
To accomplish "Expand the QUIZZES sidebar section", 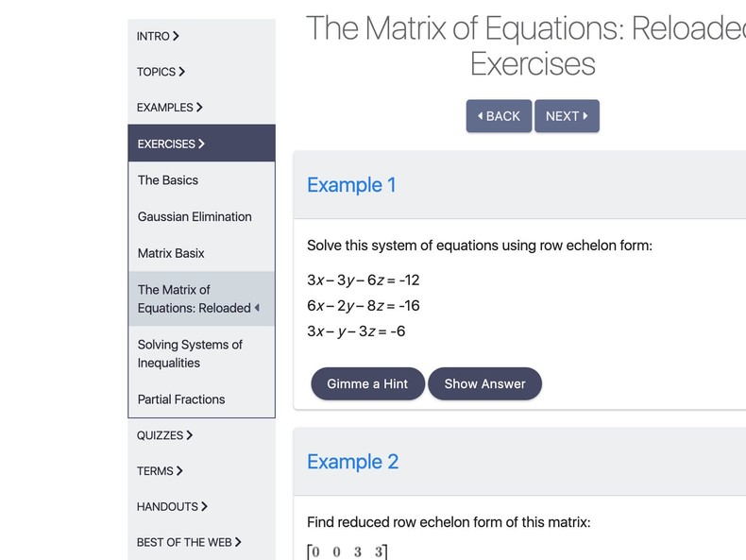I will (x=164, y=435).
